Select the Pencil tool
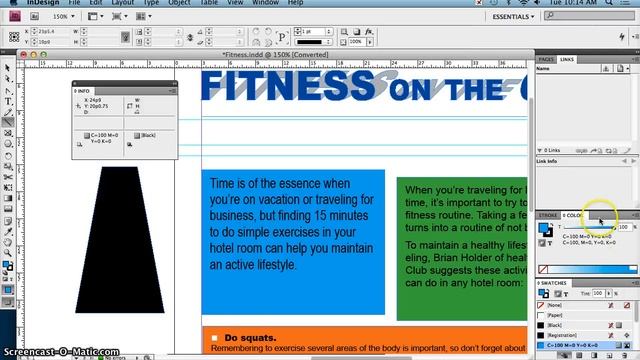Image resolution: width=640 pixels, height=360 pixels. 8,112
